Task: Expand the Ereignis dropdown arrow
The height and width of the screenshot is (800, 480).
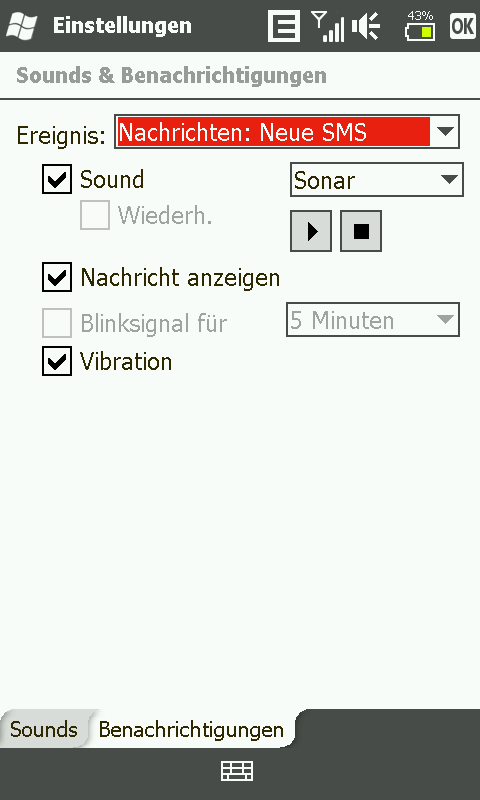Action: tap(445, 132)
